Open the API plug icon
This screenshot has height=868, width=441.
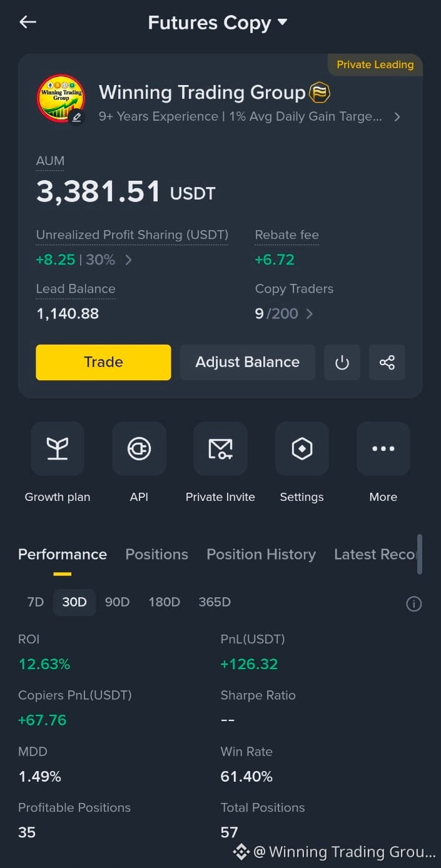[139, 448]
